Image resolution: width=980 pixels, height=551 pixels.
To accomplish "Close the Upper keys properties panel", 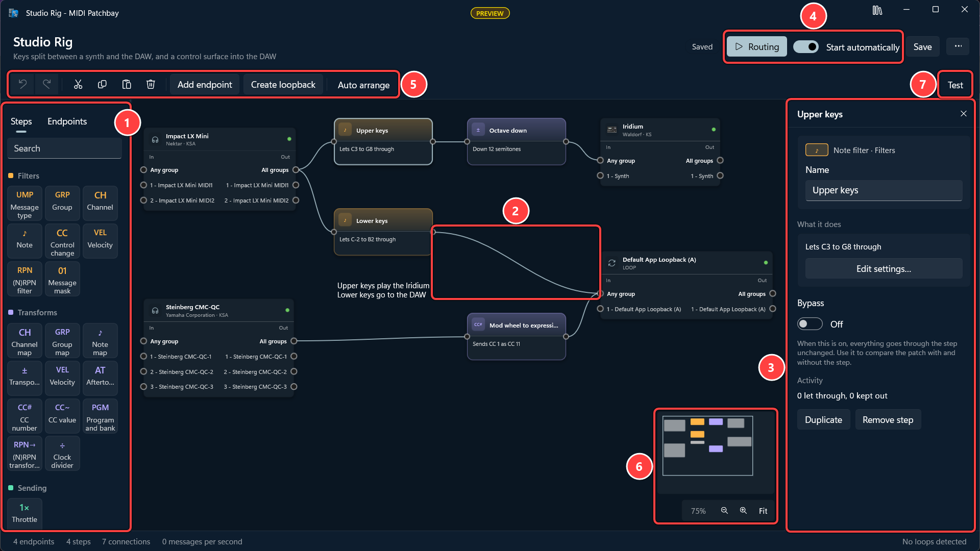I will 963,114.
